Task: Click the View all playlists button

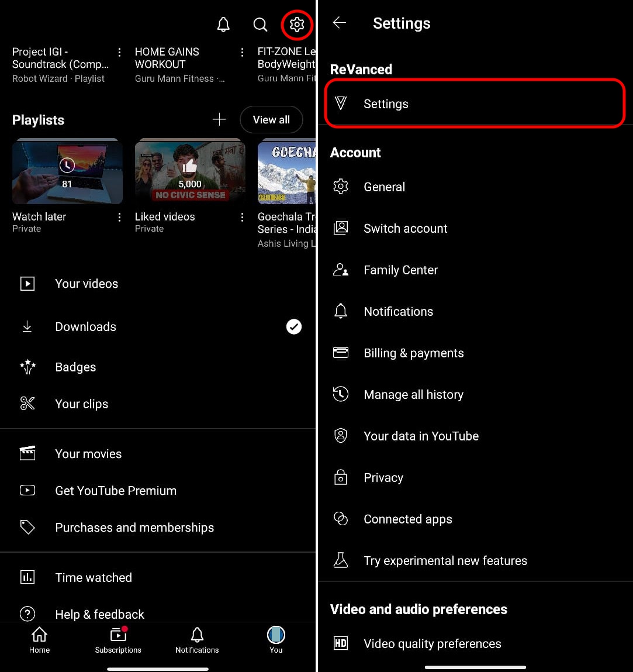Action: coord(271,120)
